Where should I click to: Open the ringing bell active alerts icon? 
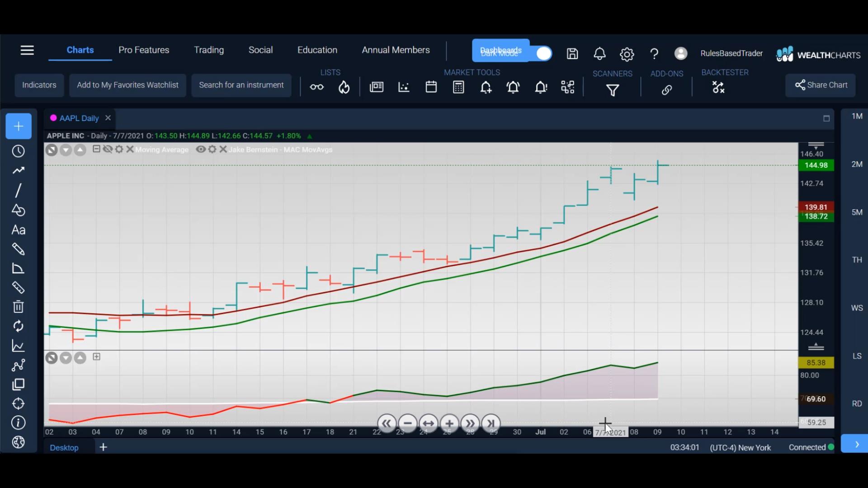513,87
